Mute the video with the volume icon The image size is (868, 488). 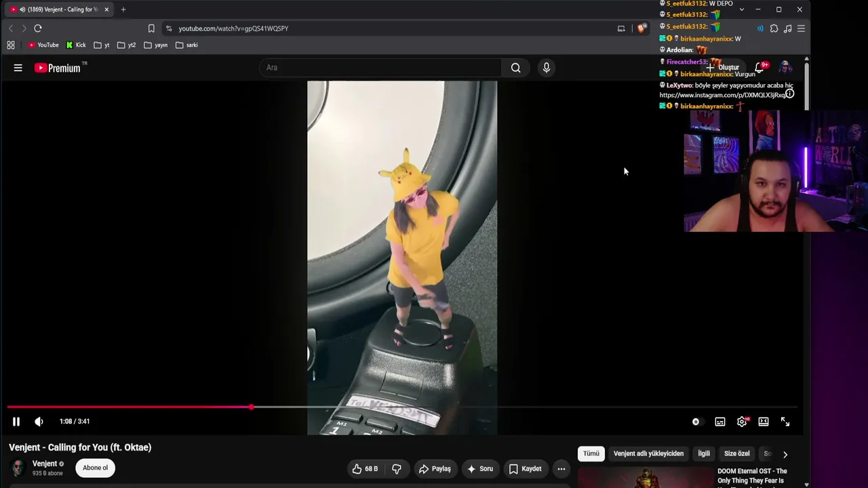point(39,422)
